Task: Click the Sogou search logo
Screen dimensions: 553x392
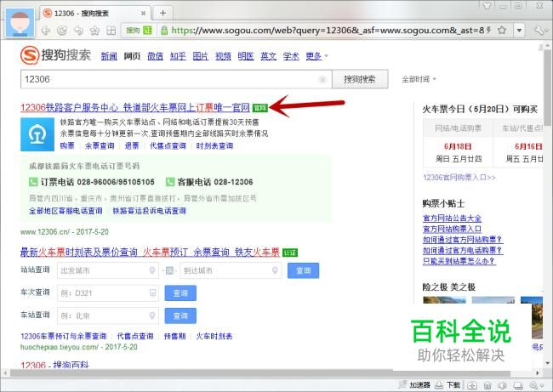Action: (x=55, y=55)
